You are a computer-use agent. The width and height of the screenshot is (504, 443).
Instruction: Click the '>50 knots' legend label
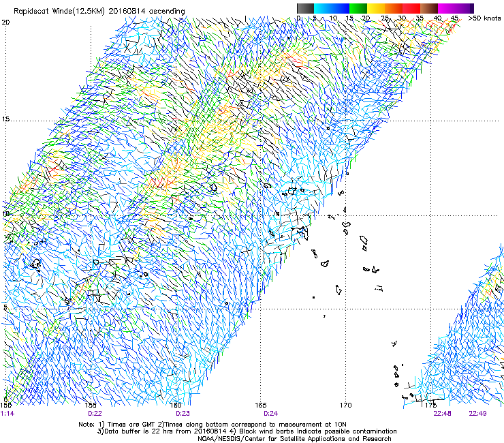[x=485, y=18]
